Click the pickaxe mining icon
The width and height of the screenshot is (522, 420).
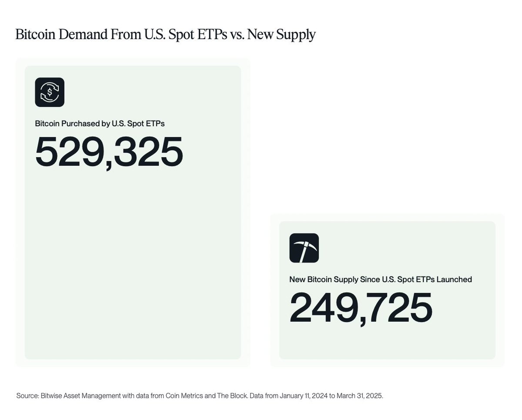(304, 248)
